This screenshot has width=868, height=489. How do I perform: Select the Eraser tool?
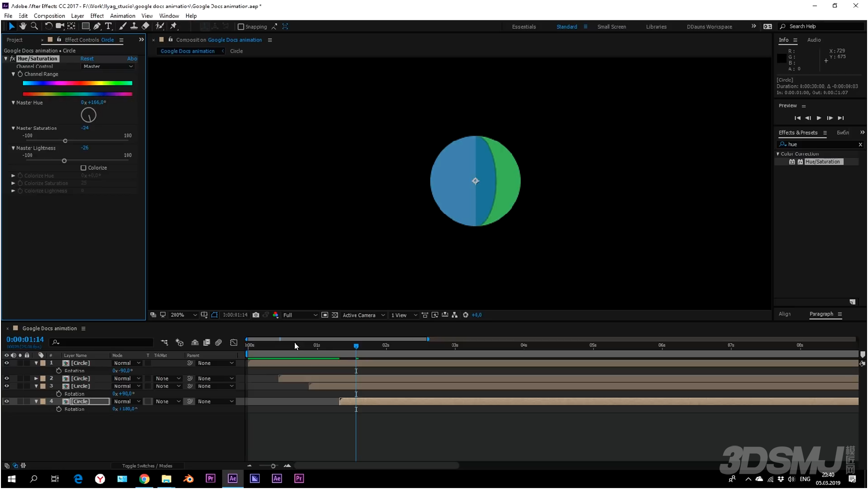146,26
